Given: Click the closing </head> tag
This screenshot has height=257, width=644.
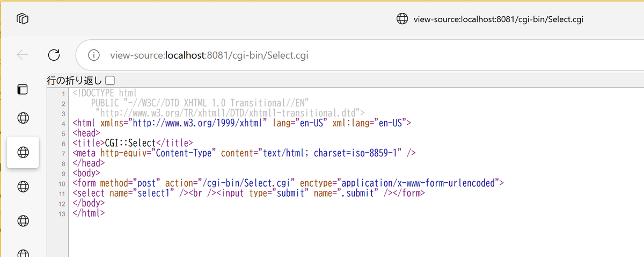Looking at the screenshot, I should pyautogui.click(x=88, y=163).
